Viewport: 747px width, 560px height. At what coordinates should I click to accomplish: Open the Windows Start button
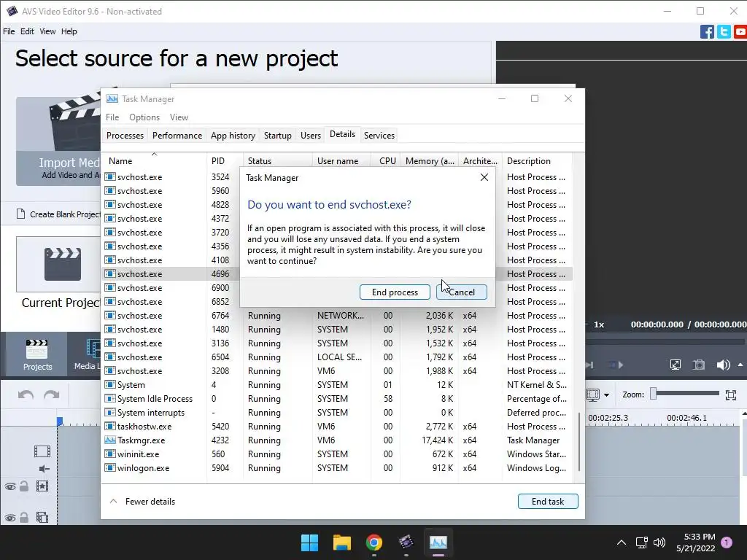click(x=309, y=542)
